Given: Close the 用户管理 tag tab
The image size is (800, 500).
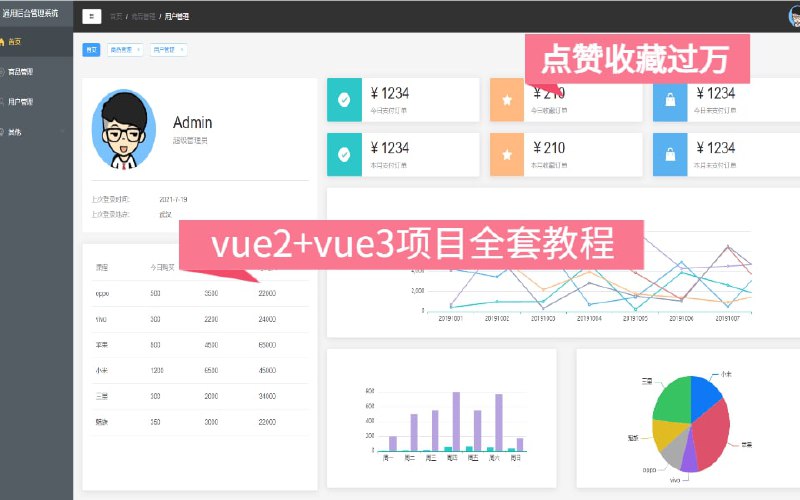Looking at the screenshot, I should pyautogui.click(x=181, y=49).
